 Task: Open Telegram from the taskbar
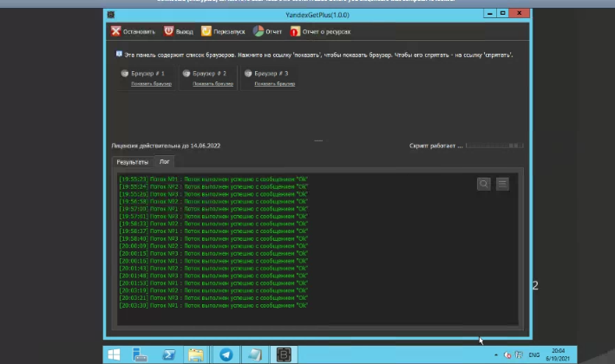[226, 355]
